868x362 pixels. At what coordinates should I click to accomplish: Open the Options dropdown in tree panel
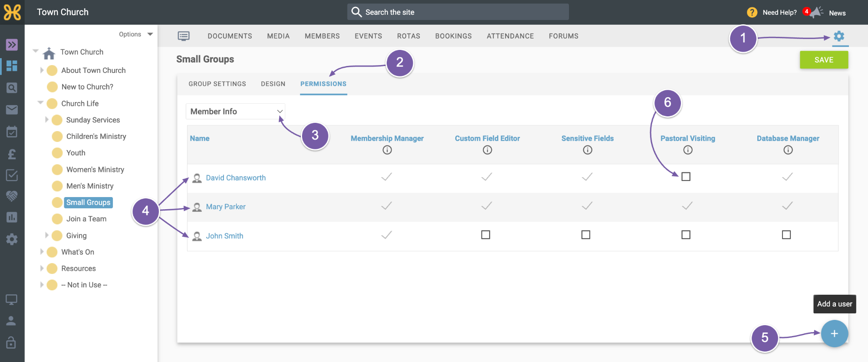(x=136, y=34)
